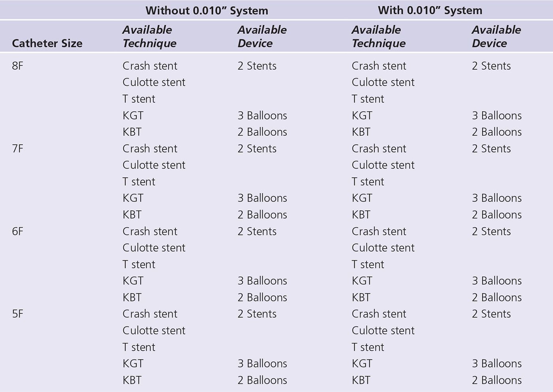Click 8F "Crash stent" in Without 0.010″ group
The height and width of the screenshot is (392, 553).
coord(150,66)
